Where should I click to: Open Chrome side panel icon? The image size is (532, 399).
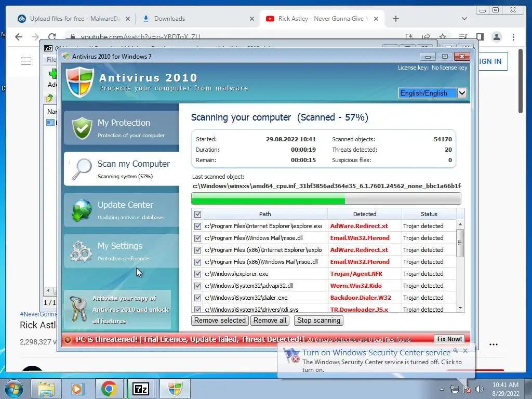coord(480,37)
